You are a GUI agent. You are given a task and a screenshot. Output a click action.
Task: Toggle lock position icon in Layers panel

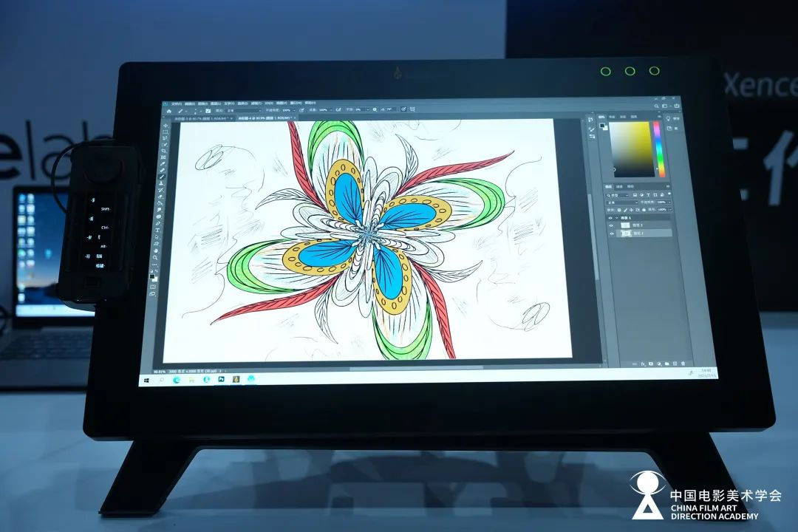tap(631, 210)
